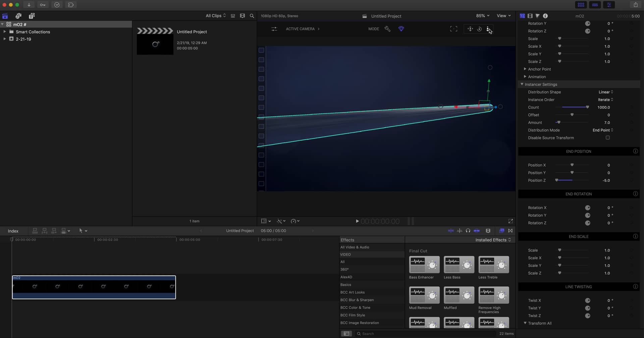Screen dimensions: 644x338
Task: Open the Video inspector icon
Action: click(530, 16)
